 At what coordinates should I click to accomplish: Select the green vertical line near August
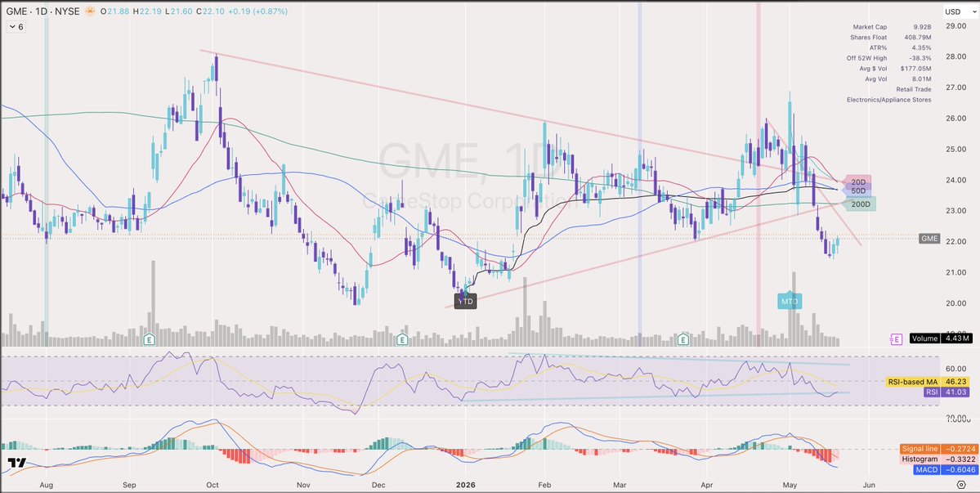pyautogui.click(x=47, y=173)
